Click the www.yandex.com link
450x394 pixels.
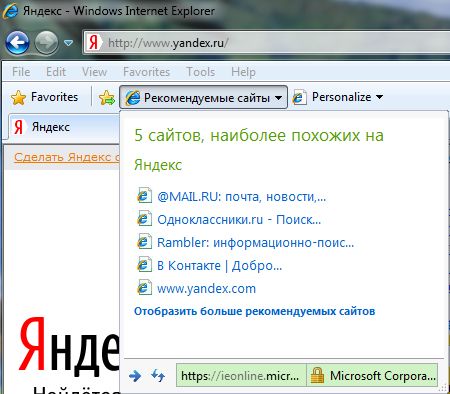[x=206, y=289]
